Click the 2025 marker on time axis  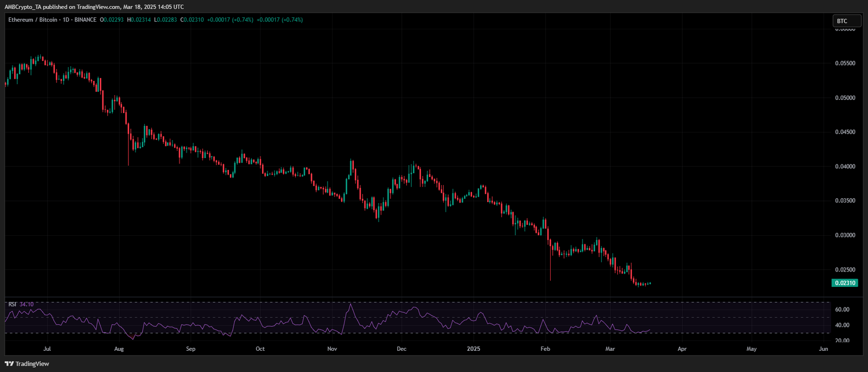coord(474,349)
